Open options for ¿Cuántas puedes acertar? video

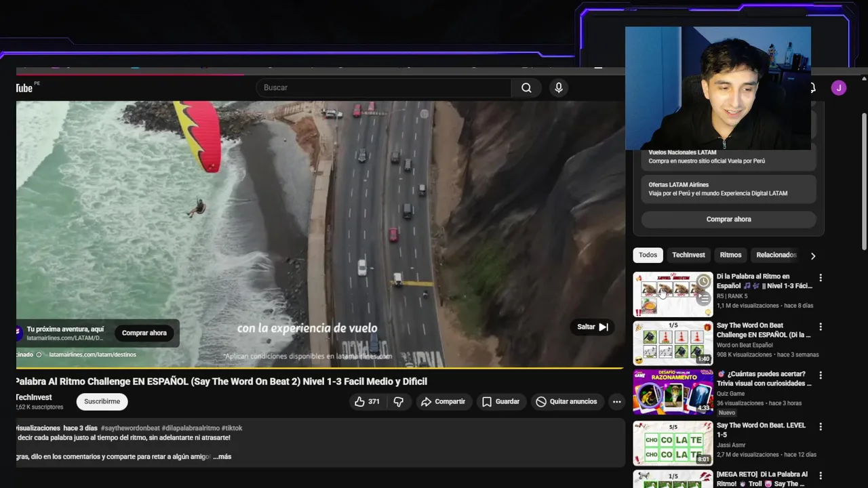[x=821, y=375]
